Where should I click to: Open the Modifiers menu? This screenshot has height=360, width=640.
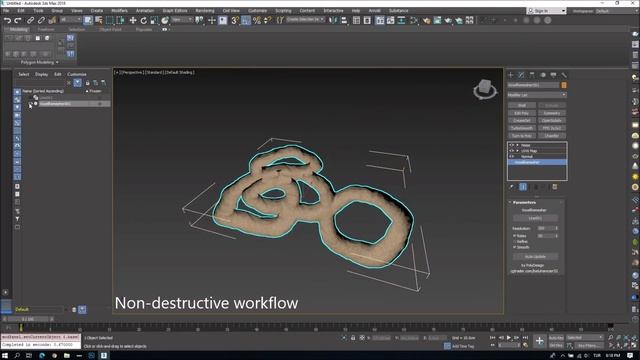(119, 11)
